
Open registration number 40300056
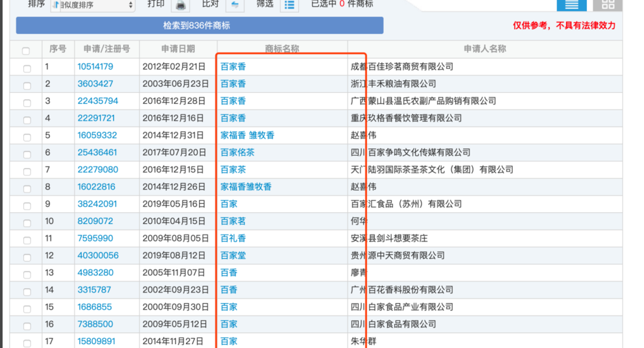(98, 256)
